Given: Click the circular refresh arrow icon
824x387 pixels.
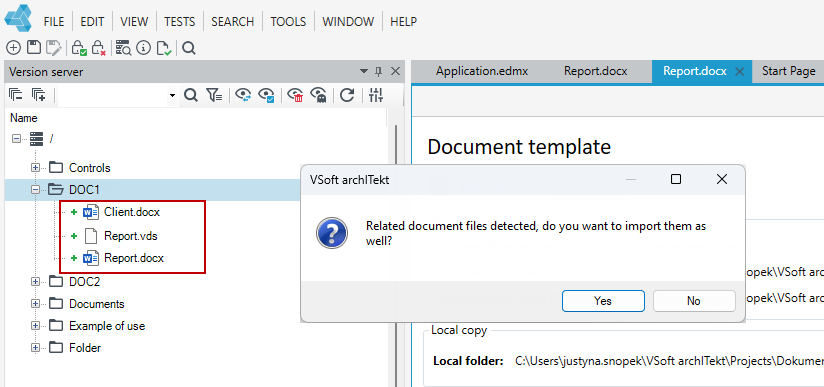Looking at the screenshot, I should pos(347,95).
